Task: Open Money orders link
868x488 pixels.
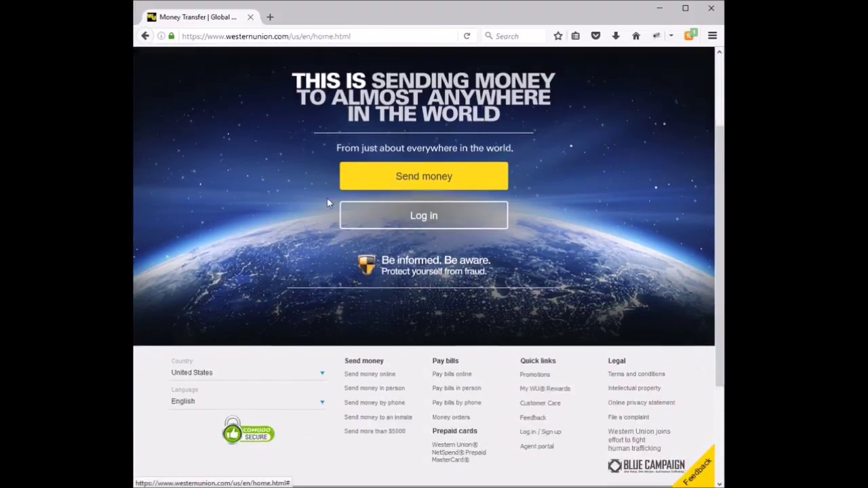Action: [451, 418]
